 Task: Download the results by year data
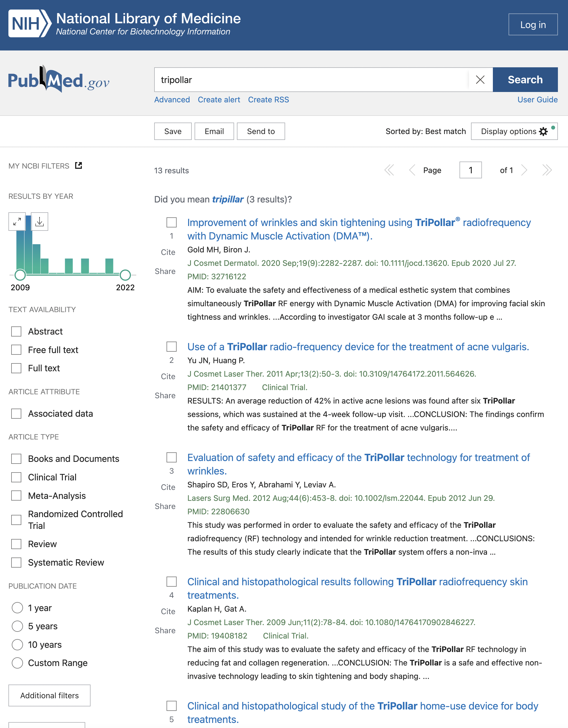[40, 221]
